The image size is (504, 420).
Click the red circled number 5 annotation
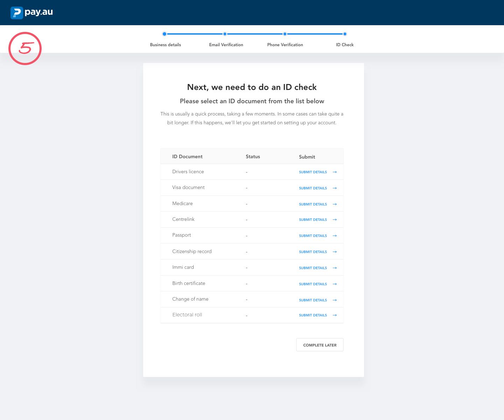25,48
